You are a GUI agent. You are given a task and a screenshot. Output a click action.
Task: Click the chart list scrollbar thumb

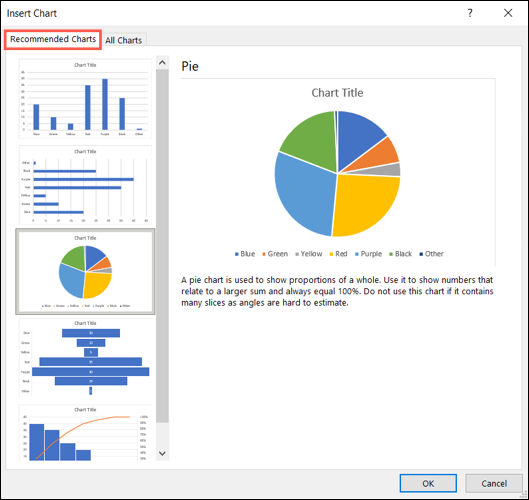point(162,246)
